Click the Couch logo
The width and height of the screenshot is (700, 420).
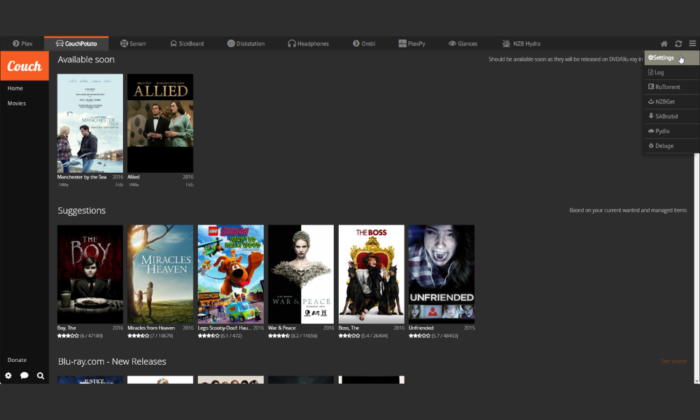25,66
